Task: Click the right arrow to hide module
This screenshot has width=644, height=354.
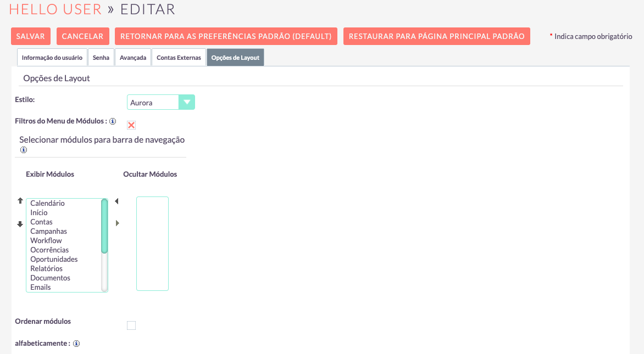Action: pos(118,223)
